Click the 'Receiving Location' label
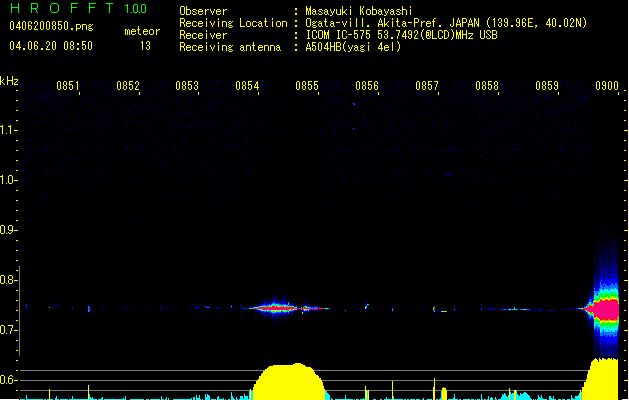 tap(233, 23)
